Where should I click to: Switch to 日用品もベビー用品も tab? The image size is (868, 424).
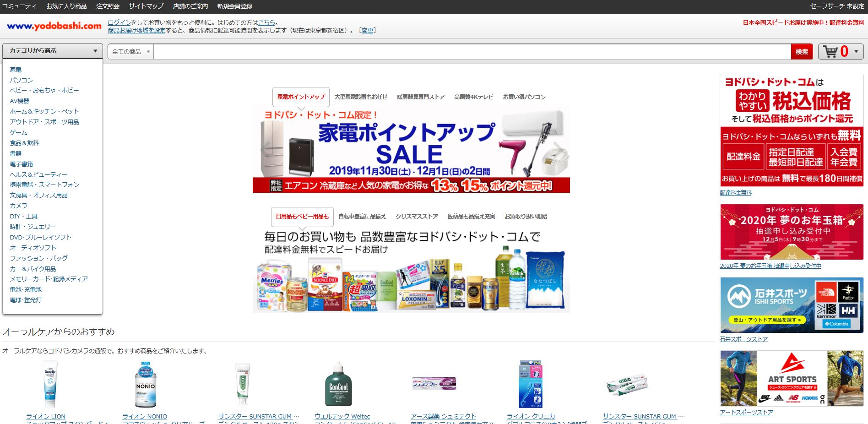tap(302, 216)
